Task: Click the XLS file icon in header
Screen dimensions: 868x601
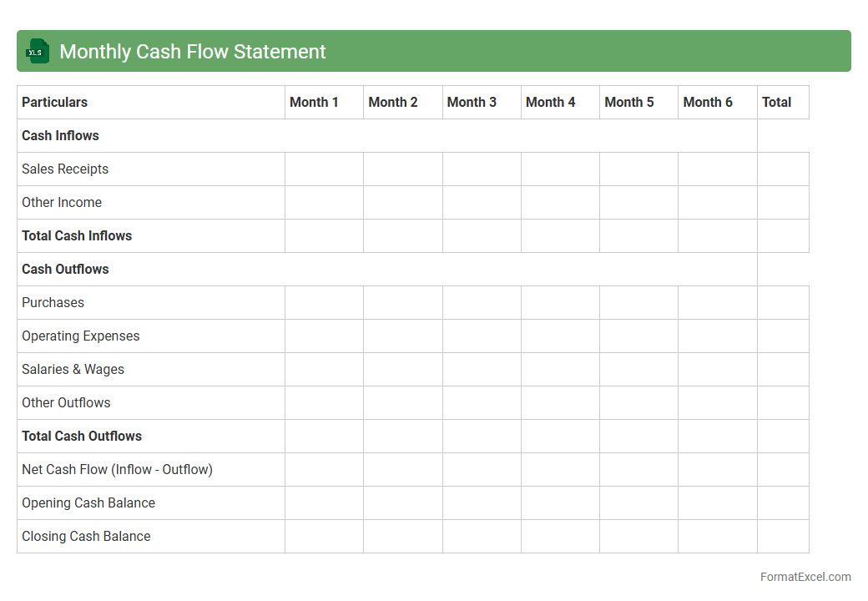Action: [x=38, y=51]
